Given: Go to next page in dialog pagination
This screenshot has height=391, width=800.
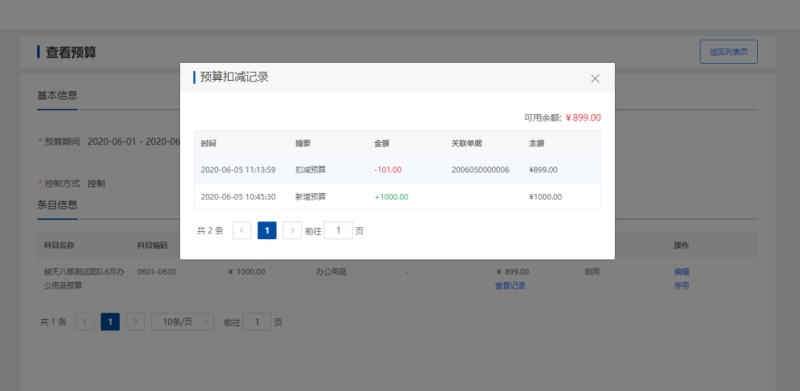Looking at the screenshot, I should tap(292, 231).
